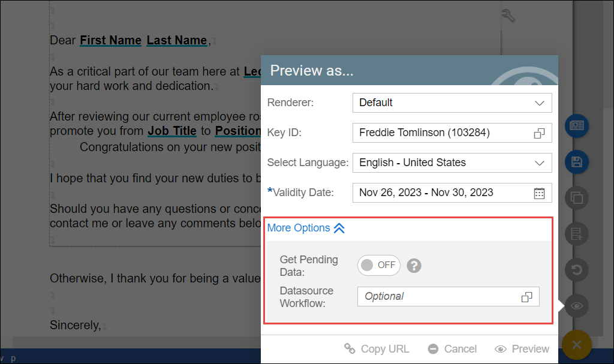
Task: Click the blue save disk icon
Action: click(x=577, y=161)
